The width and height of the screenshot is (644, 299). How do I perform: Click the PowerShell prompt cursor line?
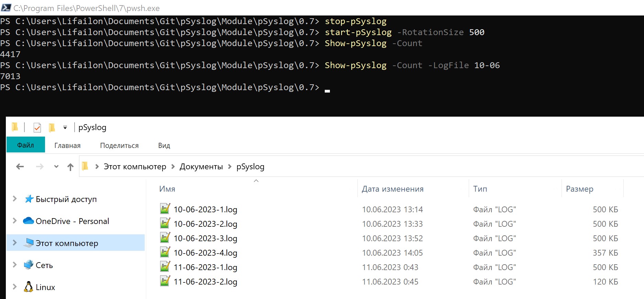point(165,87)
